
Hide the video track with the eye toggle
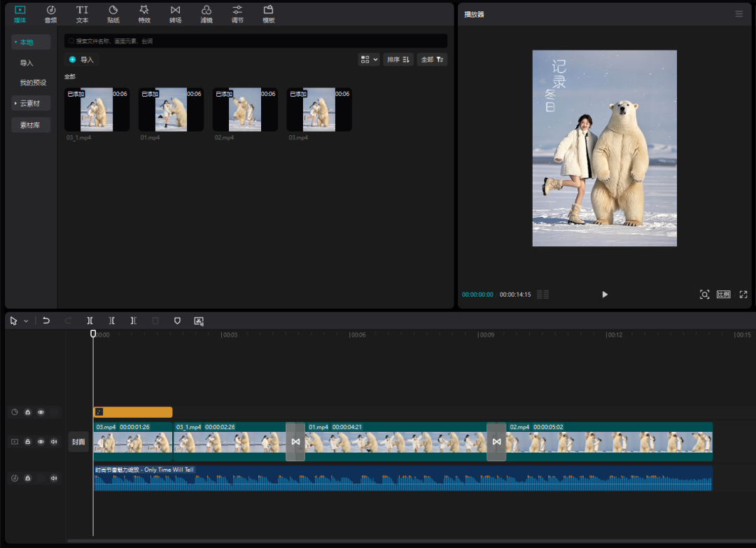[x=41, y=442]
